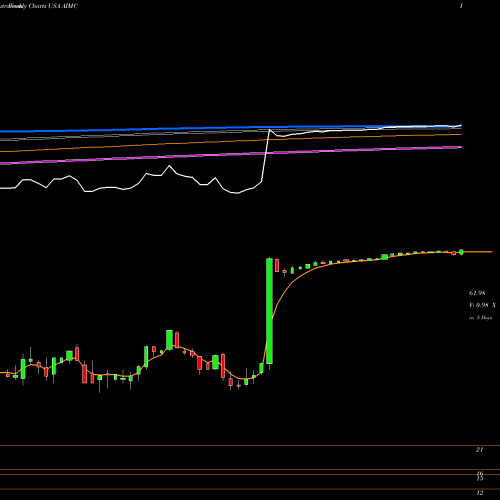500x500 pixels.
Task: Click the thick blue moving average line
Action: click(x=231, y=128)
